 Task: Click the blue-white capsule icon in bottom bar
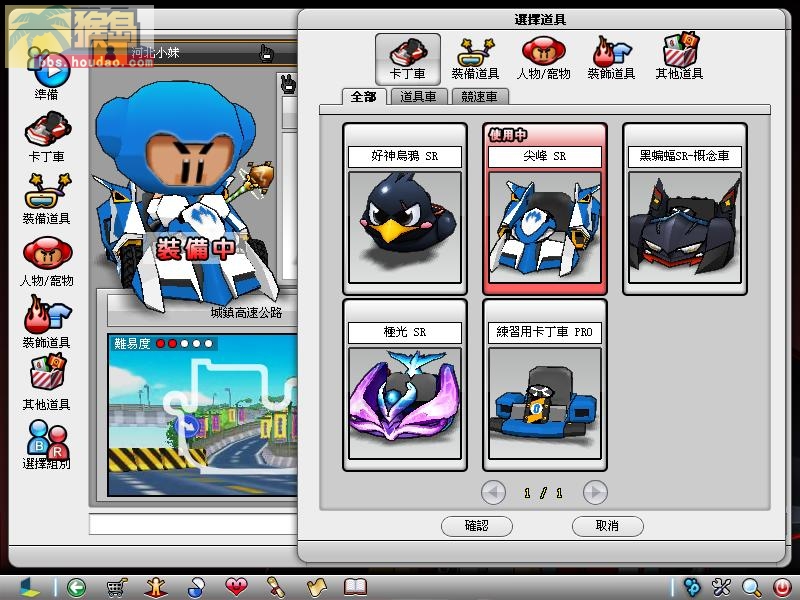(x=196, y=588)
